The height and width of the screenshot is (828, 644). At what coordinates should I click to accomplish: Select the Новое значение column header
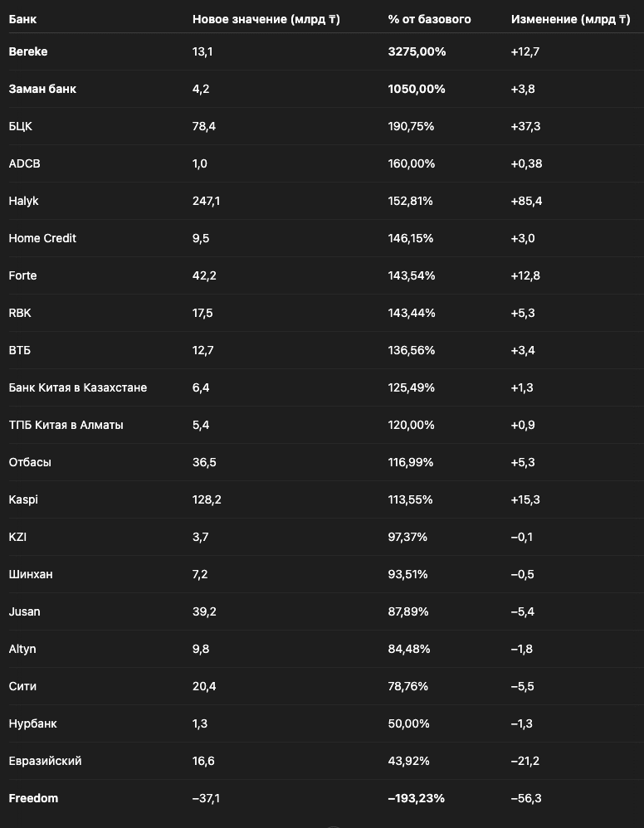tap(266, 19)
